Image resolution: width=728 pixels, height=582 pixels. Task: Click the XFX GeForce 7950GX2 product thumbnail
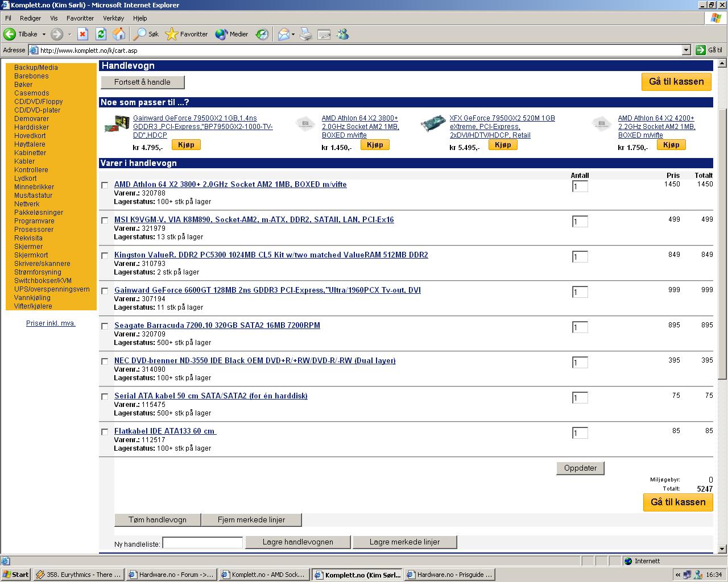pyautogui.click(x=433, y=124)
